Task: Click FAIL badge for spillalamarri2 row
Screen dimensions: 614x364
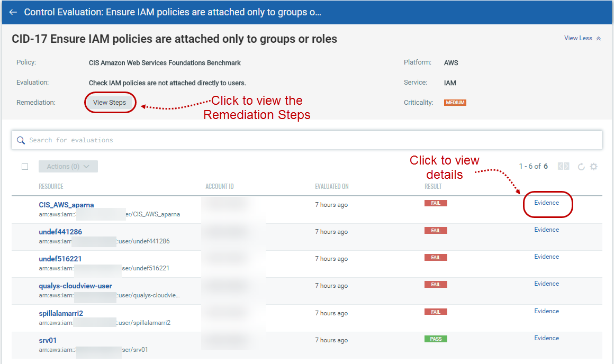Action: [436, 312]
